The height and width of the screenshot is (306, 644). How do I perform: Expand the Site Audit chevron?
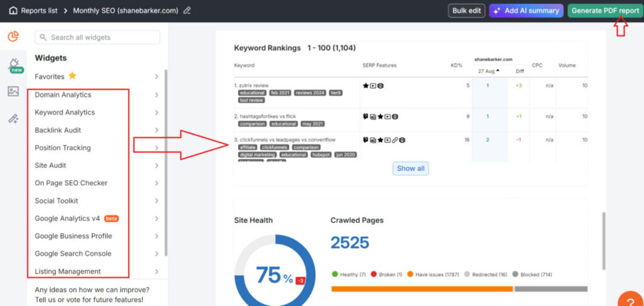click(x=157, y=166)
